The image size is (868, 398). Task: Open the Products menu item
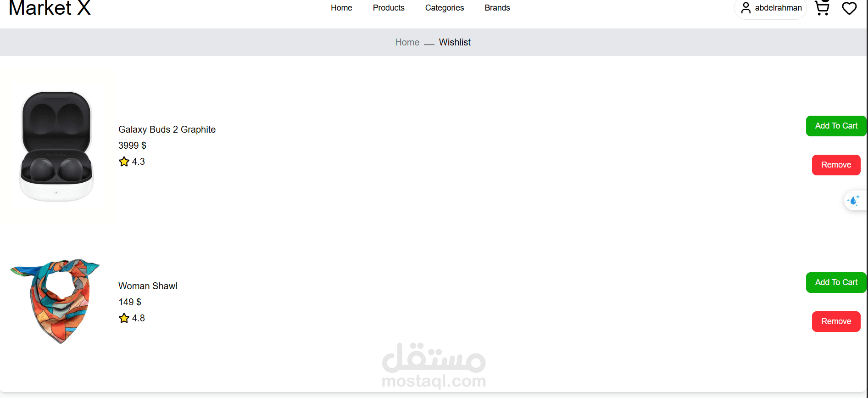pos(389,8)
